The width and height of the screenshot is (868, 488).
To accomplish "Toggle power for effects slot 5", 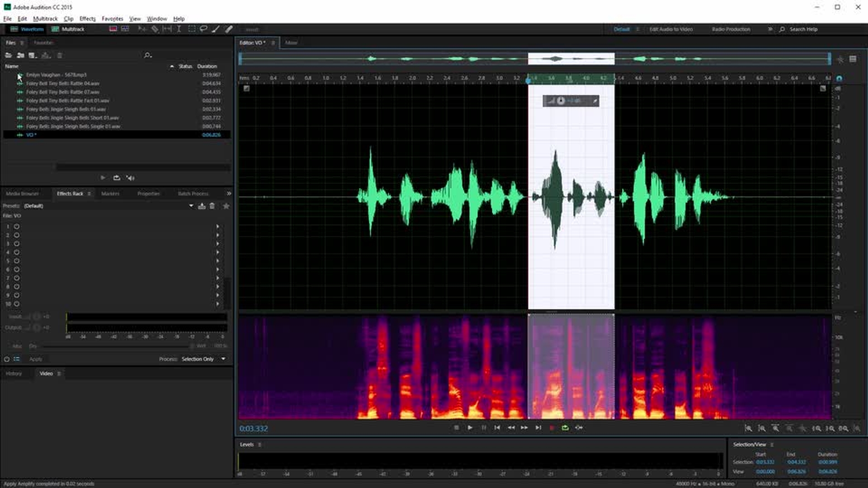I will point(17,261).
